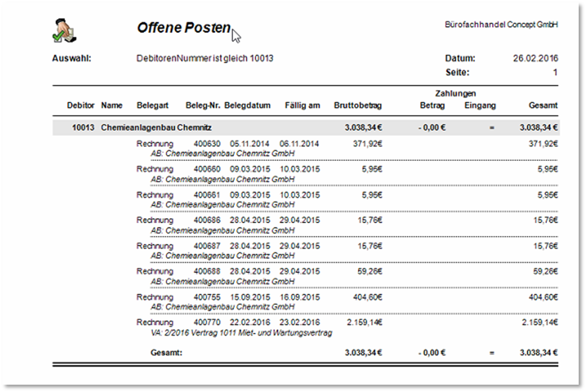Viewport: 586px width, 392px height.
Task: Select the Bürofachhandel Concept GmbH company name
Action: (502, 25)
